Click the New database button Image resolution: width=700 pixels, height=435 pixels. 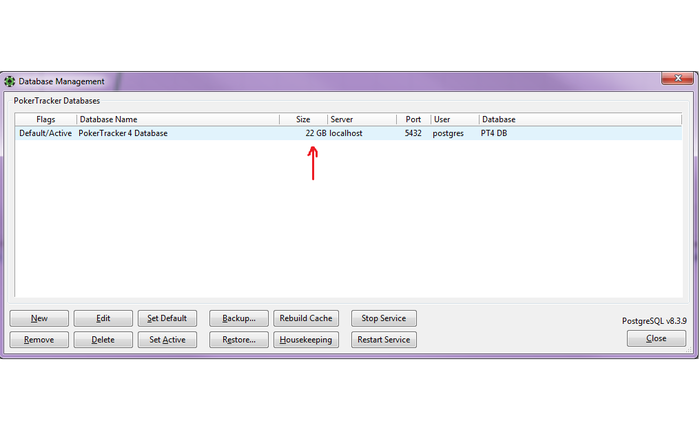(x=39, y=318)
